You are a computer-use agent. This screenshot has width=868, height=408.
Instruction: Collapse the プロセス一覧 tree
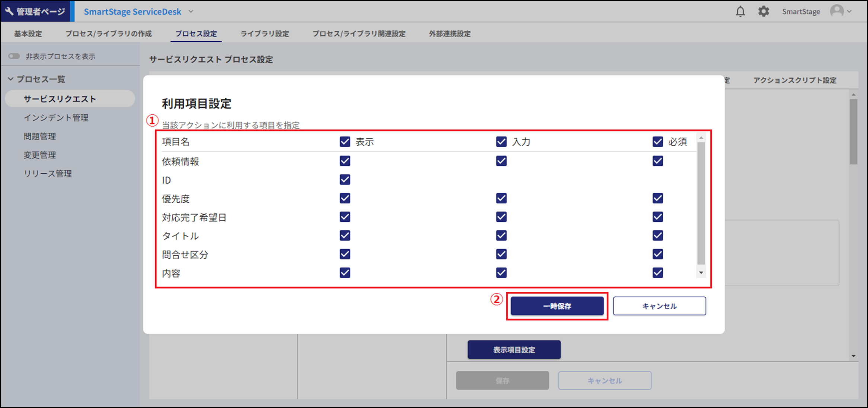tap(11, 79)
